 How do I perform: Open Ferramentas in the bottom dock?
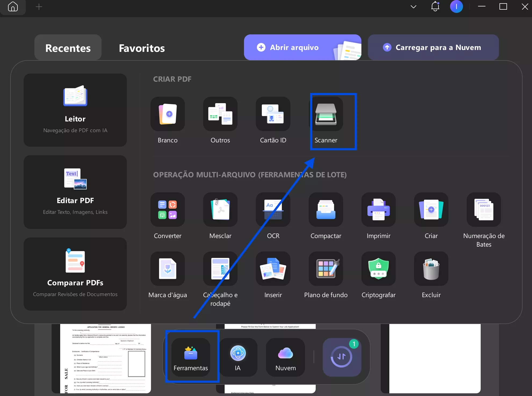191,357
